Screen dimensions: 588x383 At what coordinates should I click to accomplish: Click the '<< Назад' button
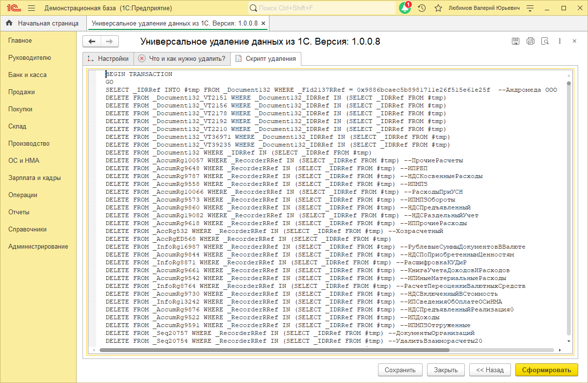coord(490,370)
